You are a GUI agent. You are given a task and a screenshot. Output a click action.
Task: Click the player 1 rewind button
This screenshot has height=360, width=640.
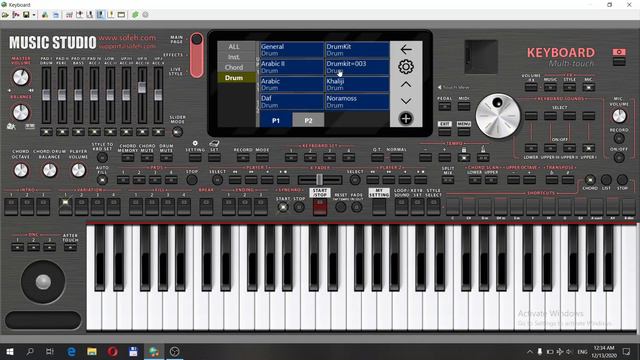235,180
